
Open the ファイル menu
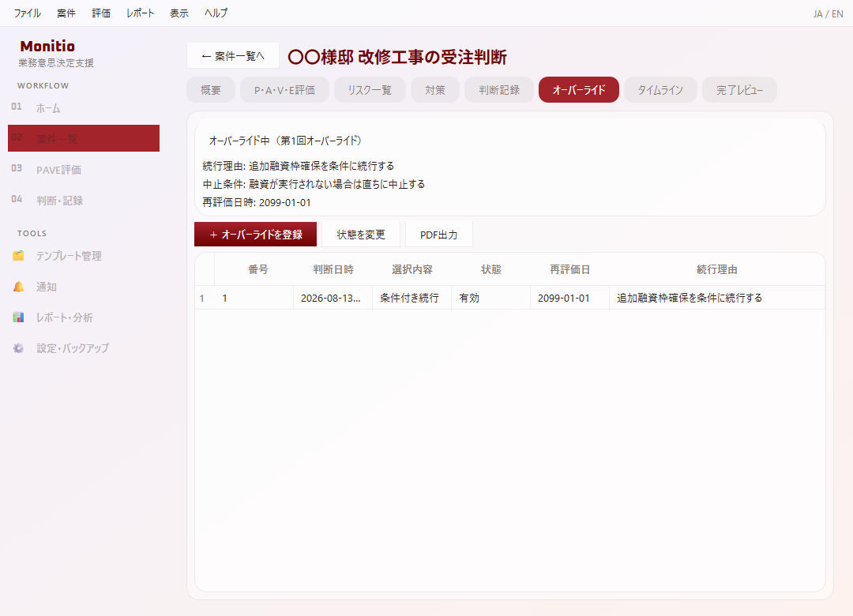coord(27,13)
